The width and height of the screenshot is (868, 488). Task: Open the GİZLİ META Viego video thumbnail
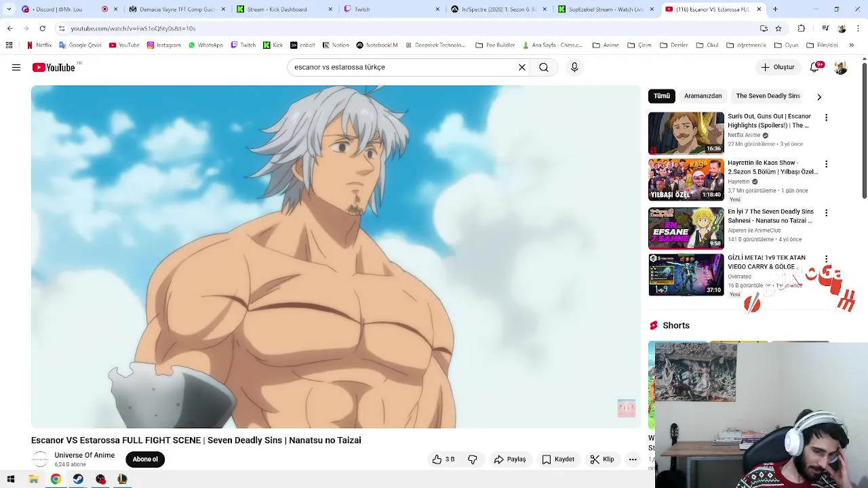click(x=686, y=274)
